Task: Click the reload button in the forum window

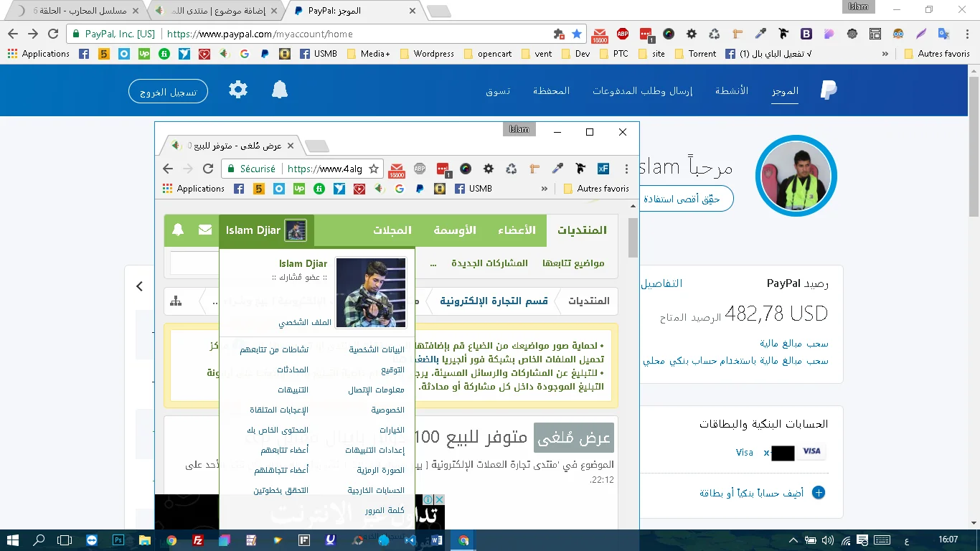Action: [208, 169]
